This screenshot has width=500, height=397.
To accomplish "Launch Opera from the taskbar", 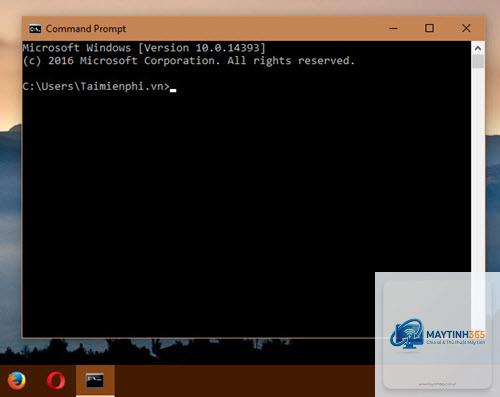I will pos(56,381).
